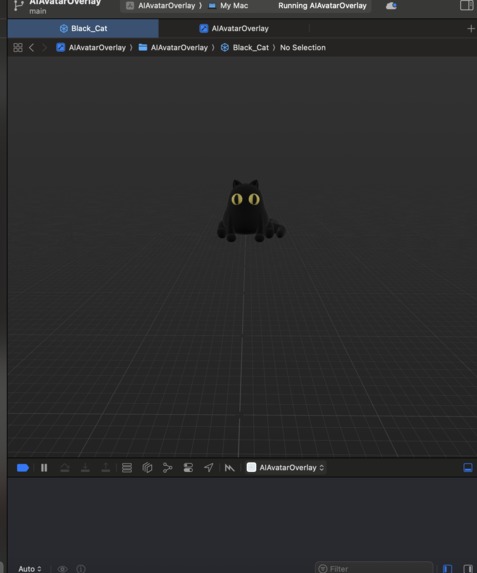Image resolution: width=477 pixels, height=573 pixels.
Task: Toggle the inspectors panel at top right
Action: pyautogui.click(x=467, y=5)
